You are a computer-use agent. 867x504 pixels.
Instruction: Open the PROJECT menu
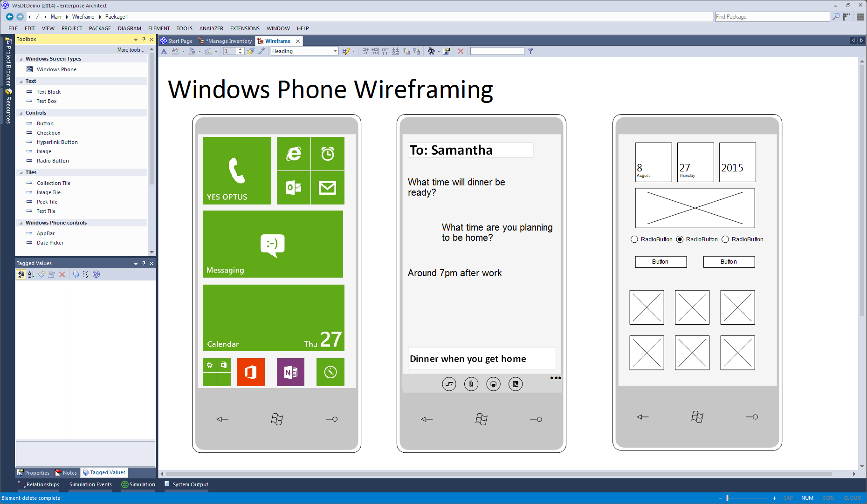72,28
